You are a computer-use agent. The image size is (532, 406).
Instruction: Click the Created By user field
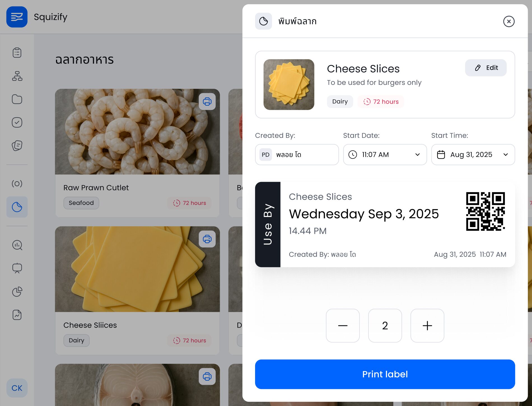tap(297, 155)
